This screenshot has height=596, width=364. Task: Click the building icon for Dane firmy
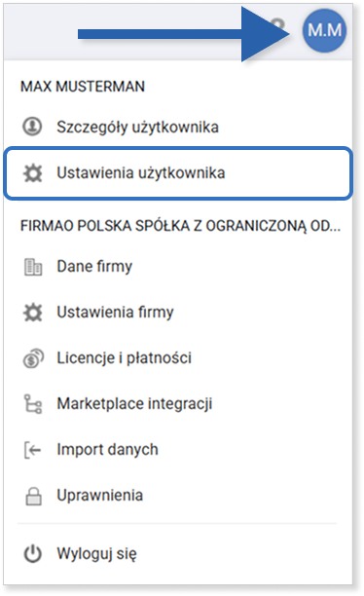[x=33, y=267]
